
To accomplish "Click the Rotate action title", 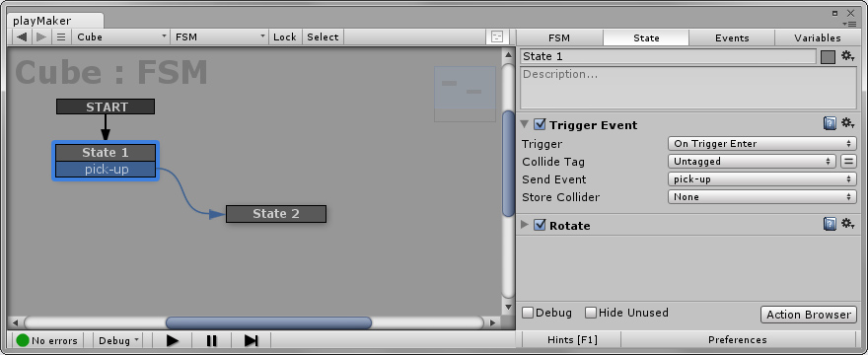I will [x=570, y=226].
